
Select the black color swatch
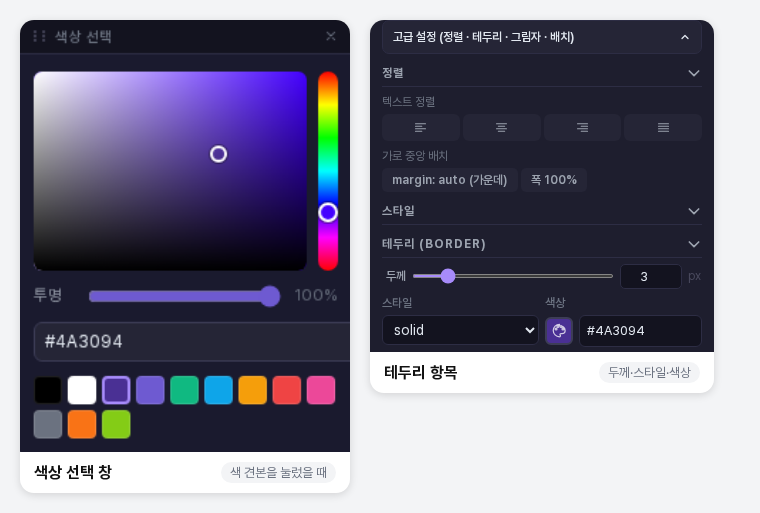coord(48,390)
